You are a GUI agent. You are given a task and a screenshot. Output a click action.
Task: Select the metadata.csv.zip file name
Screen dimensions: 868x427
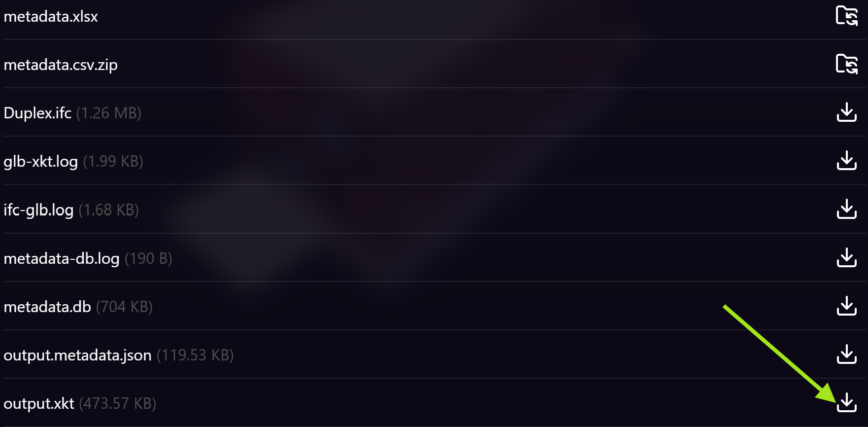[x=61, y=65]
